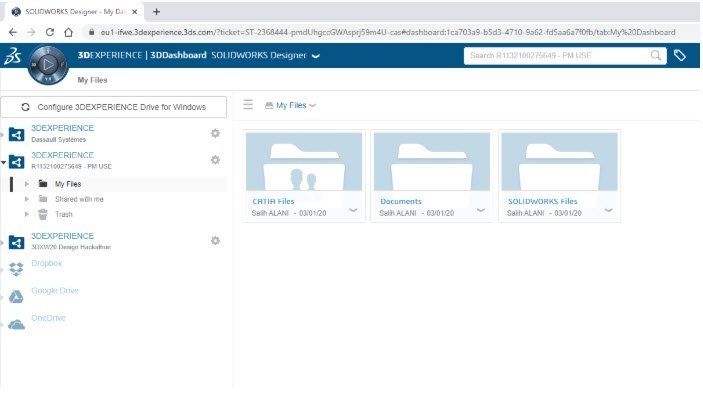703x400 pixels.
Task: Expand the SOLIDWORKS Files card chevron
Action: pos(608,210)
